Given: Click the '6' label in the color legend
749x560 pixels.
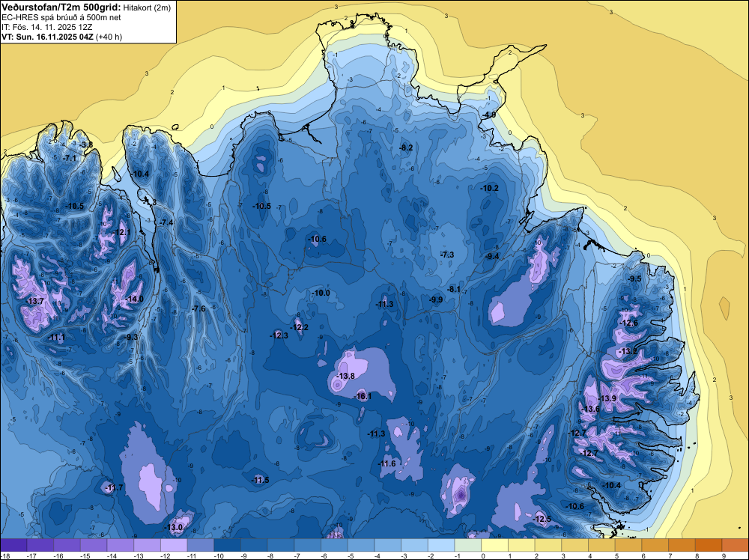Looking at the screenshot, I should [x=645, y=556].
